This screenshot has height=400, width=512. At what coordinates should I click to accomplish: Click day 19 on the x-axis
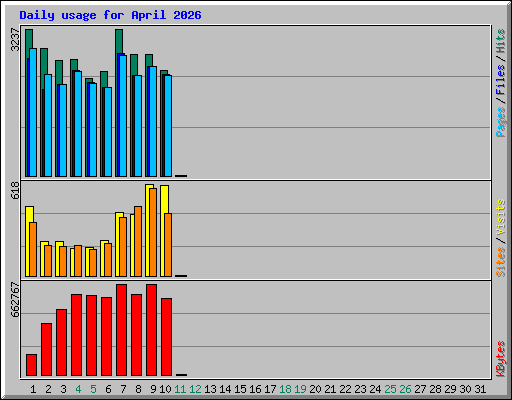point(300,389)
